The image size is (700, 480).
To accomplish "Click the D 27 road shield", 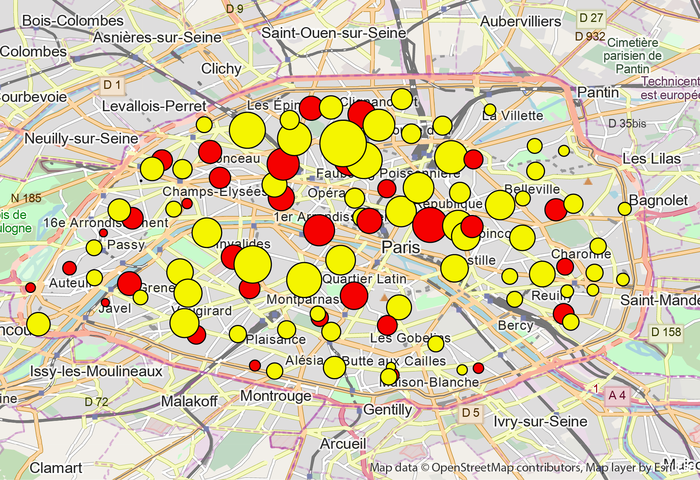I will [591, 18].
